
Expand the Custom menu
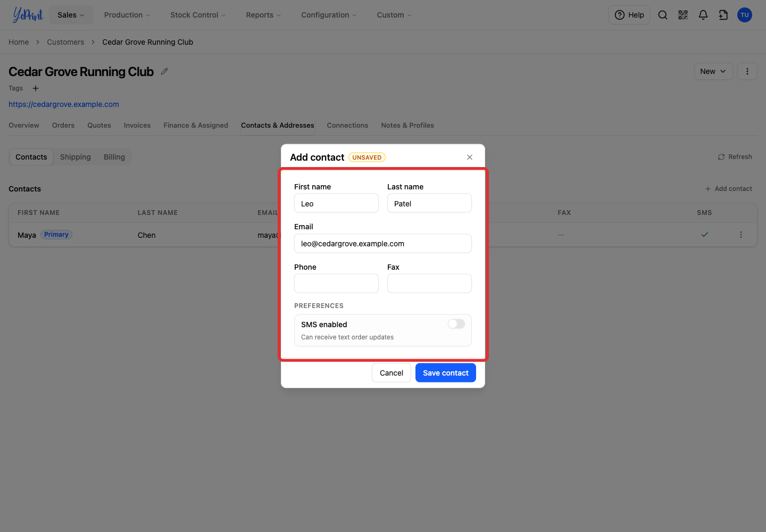click(394, 15)
